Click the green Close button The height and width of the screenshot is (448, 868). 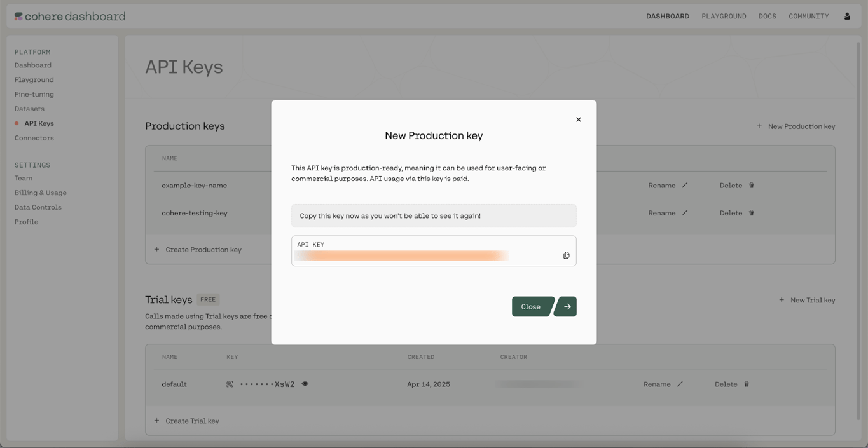click(x=532, y=306)
